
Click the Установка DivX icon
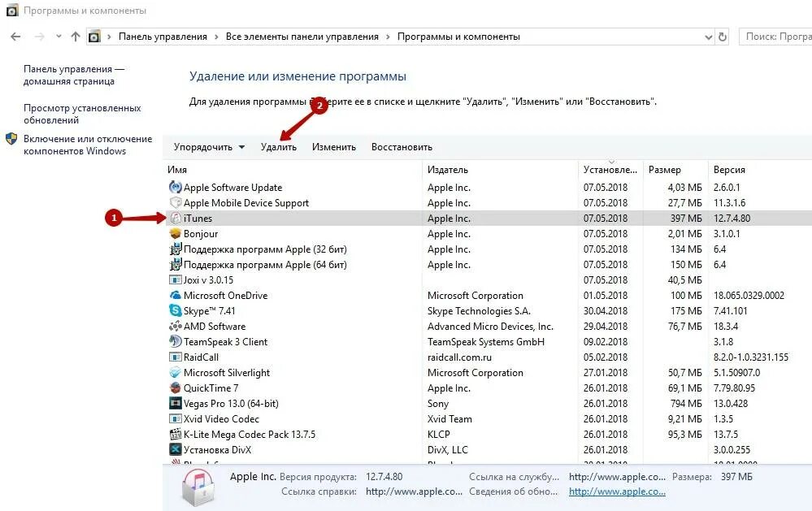pos(176,449)
